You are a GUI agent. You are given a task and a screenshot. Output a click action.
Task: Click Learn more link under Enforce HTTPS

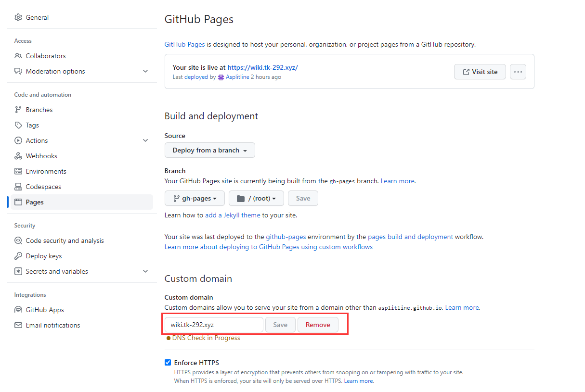tap(358, 381)
